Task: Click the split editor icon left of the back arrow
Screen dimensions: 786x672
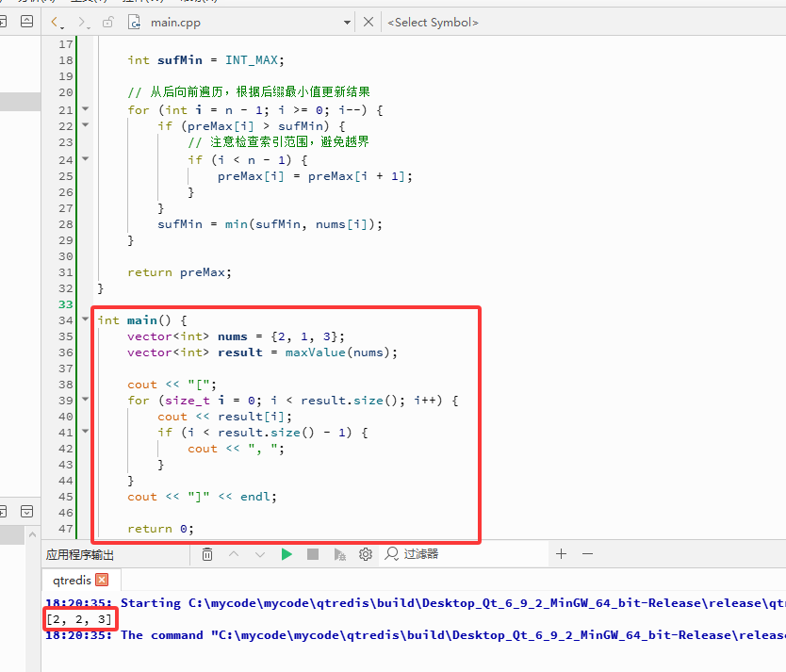Action: click(26, 21)
